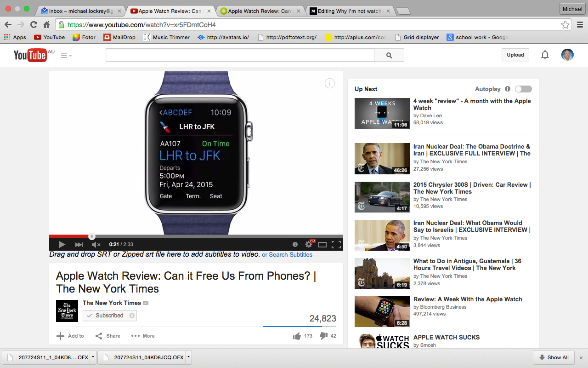Toggle the Autoplay switch
Screen dimensions: 588x368
pyautogui.click(x=523, y=89)
